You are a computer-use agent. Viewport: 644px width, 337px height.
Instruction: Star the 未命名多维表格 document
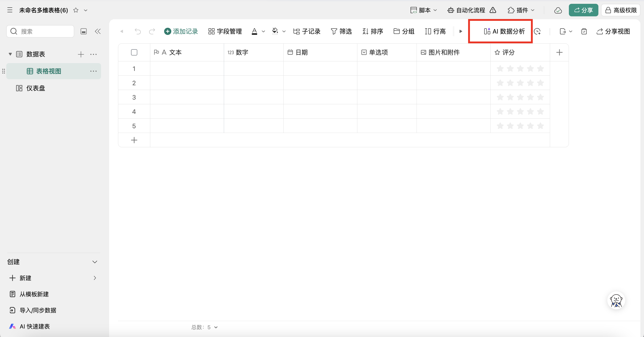76,10
